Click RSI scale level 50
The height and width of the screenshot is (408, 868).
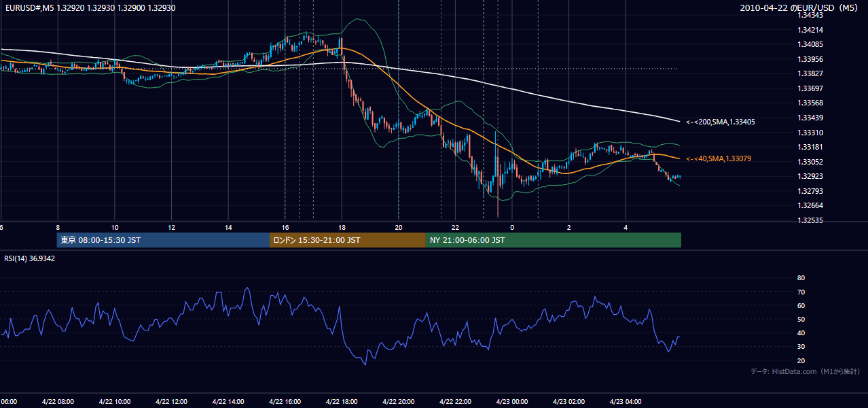tap(801, 319)
